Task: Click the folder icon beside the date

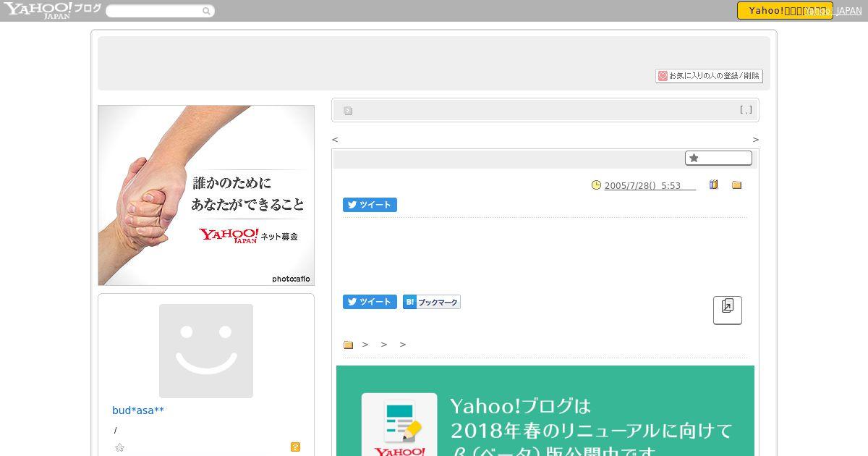Action: 736,185
